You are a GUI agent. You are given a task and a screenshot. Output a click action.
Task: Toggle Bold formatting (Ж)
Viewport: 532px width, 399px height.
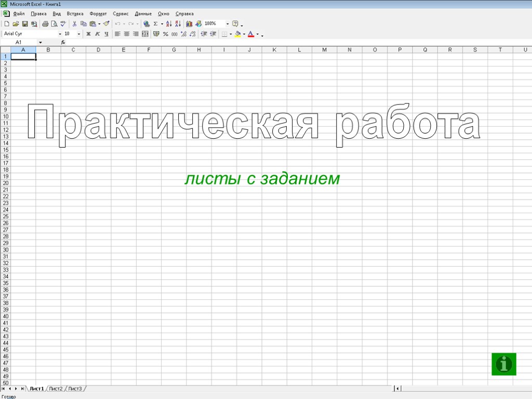(88, 34)
